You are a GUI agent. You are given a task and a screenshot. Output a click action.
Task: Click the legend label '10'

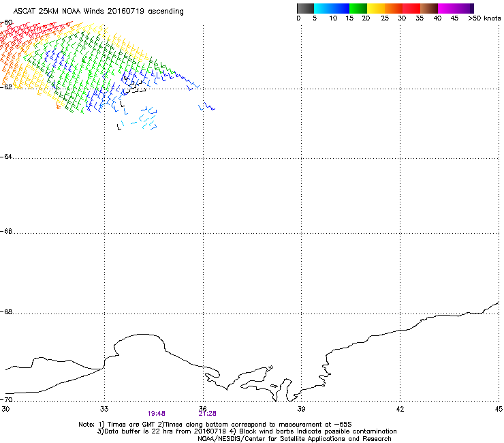[x=333, y=18]
